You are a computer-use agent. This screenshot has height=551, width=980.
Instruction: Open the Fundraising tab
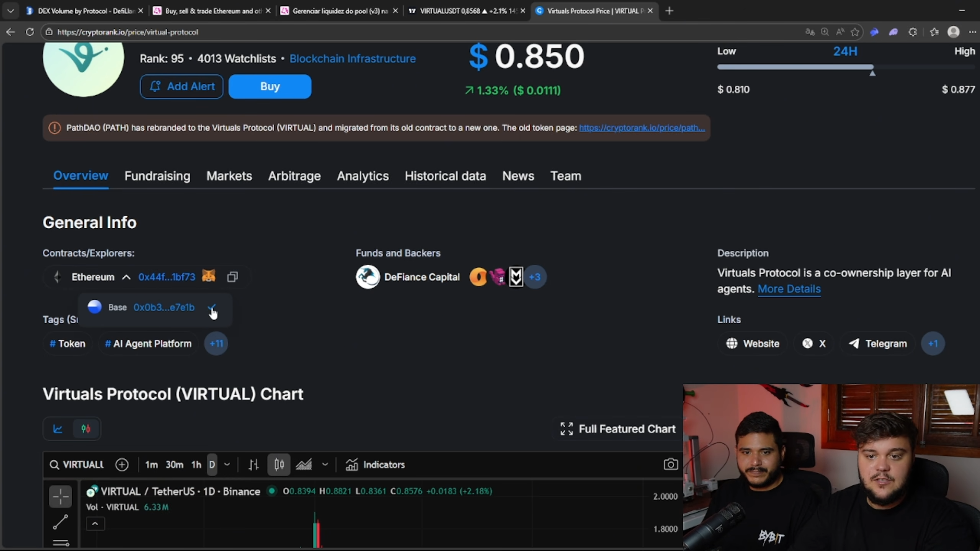tap(157, 176)
